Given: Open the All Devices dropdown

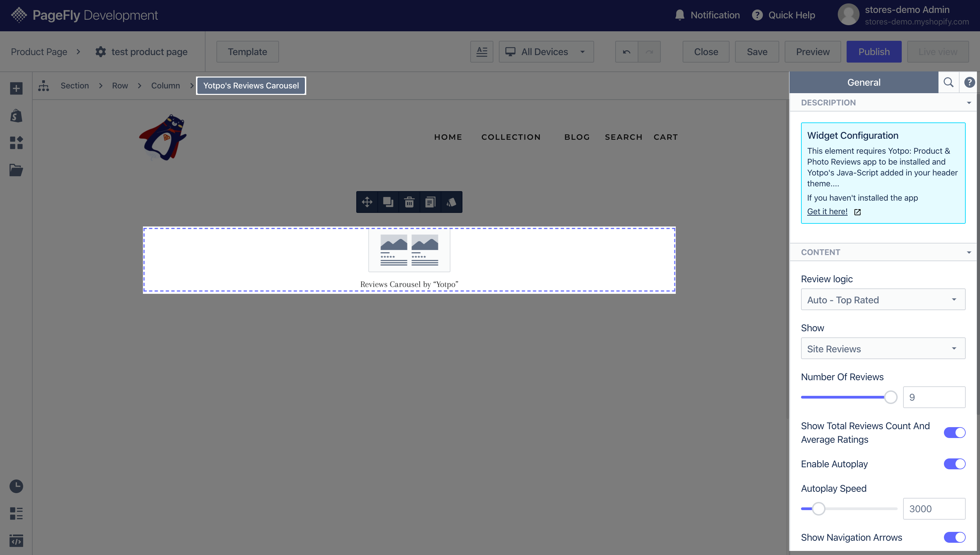Looking at the screenshot, I should pos(546,51).
